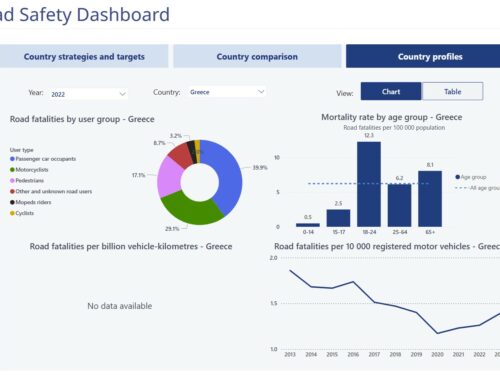
Task: Select the Mopeds riders legend entry
Action: 31,202
